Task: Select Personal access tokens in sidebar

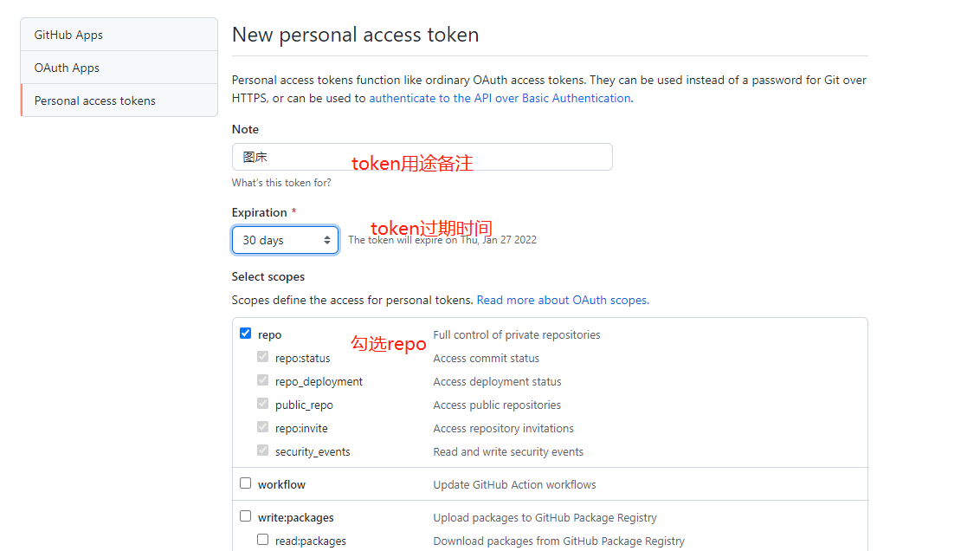Action: pos(119,100)
